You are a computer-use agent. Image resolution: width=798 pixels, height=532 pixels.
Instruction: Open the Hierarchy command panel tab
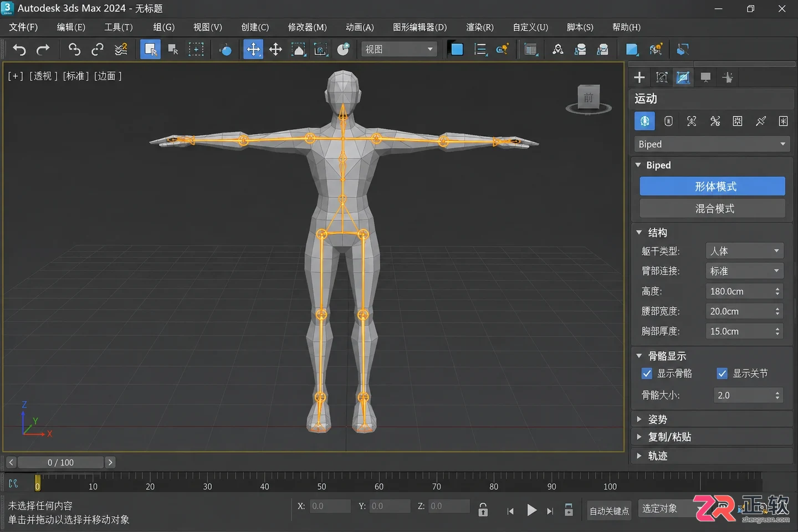point(662,78)
